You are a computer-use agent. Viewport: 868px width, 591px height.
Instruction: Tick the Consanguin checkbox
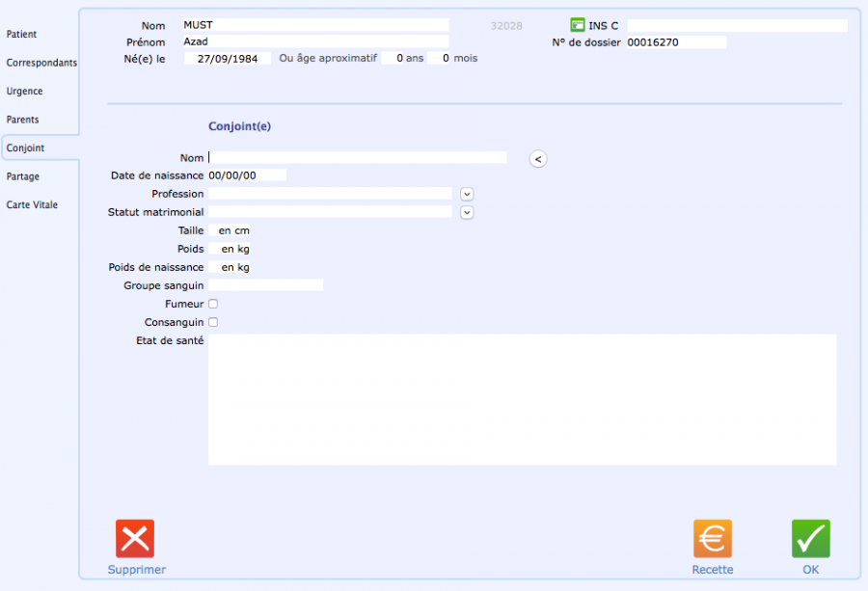tap(213, 322)
